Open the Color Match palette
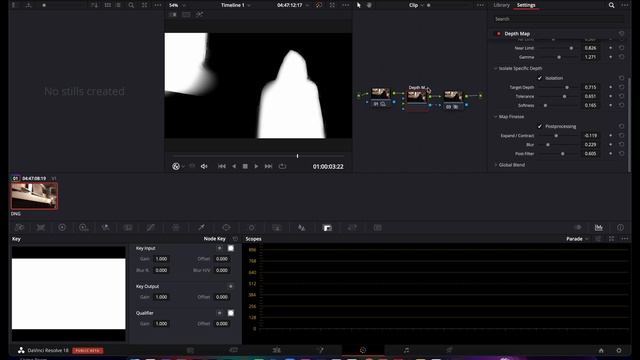Screen dimensions: 640x360 [x=41, y=227]
